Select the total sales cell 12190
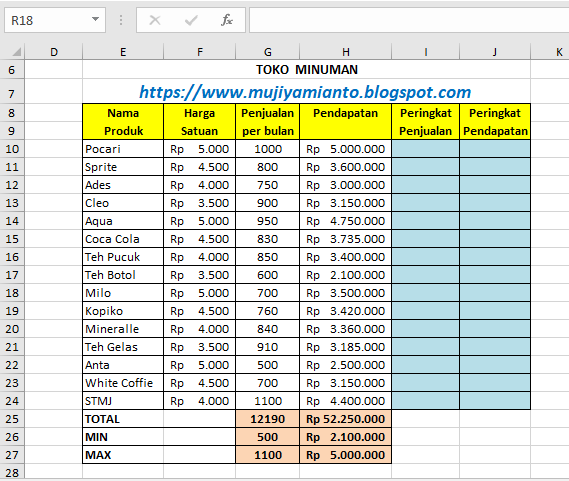The height and width of the screenshot is (481, 569). (267, 419)
